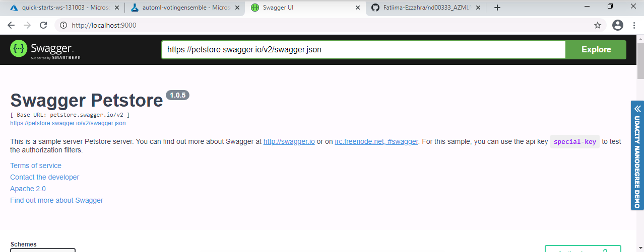The image size is (644, 252).
Task: Close the Swagger UI tab
Action: coord(358,8)
